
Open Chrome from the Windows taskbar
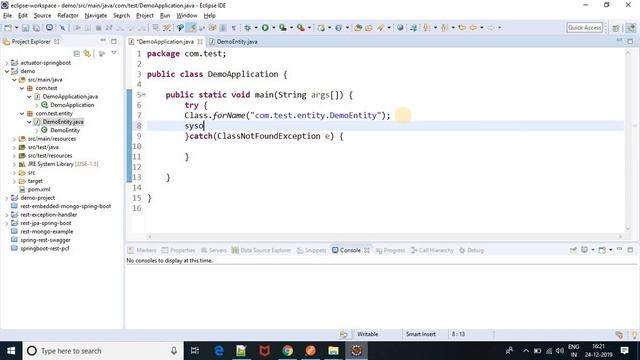click(x=287, y=351)
